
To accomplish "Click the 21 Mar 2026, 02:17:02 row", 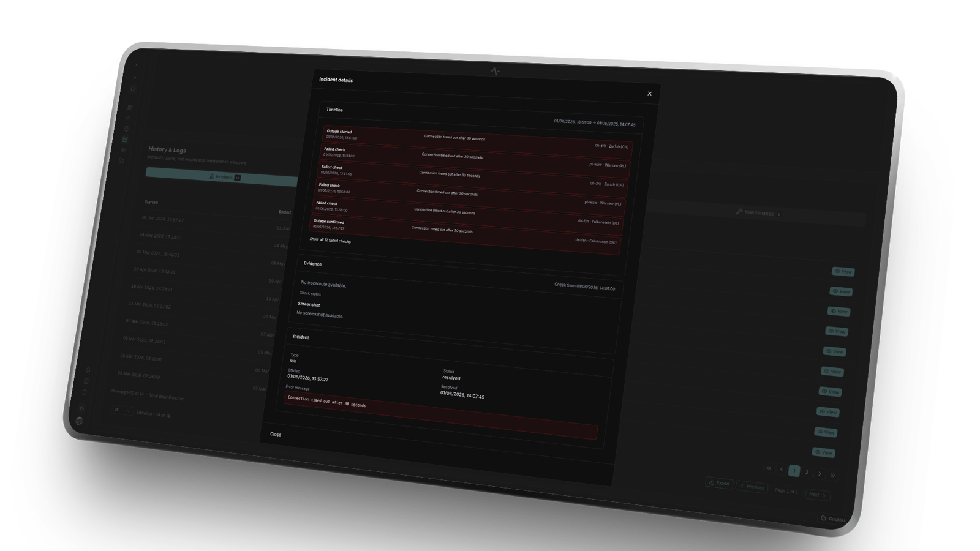I will (149, 304).
